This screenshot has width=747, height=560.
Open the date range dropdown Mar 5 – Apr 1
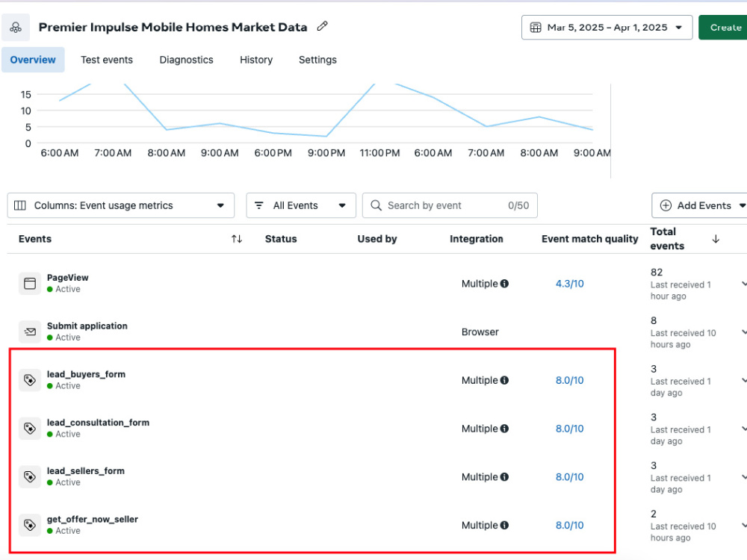607,28
